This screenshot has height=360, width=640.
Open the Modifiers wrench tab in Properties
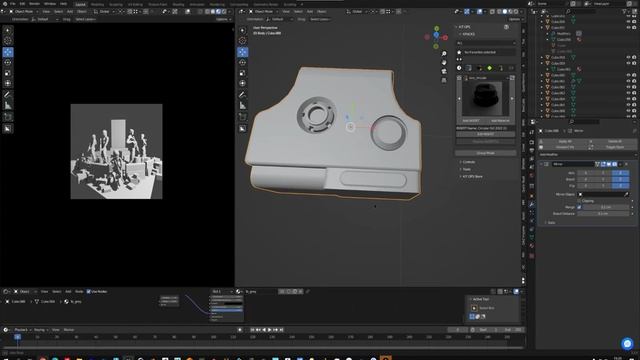[x=531, y=204]
